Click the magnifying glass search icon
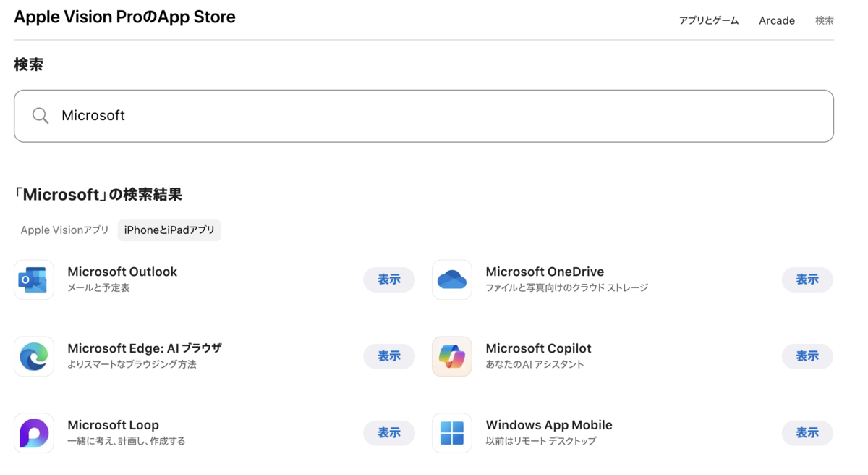The image size is (868, 475). point(41,116)
